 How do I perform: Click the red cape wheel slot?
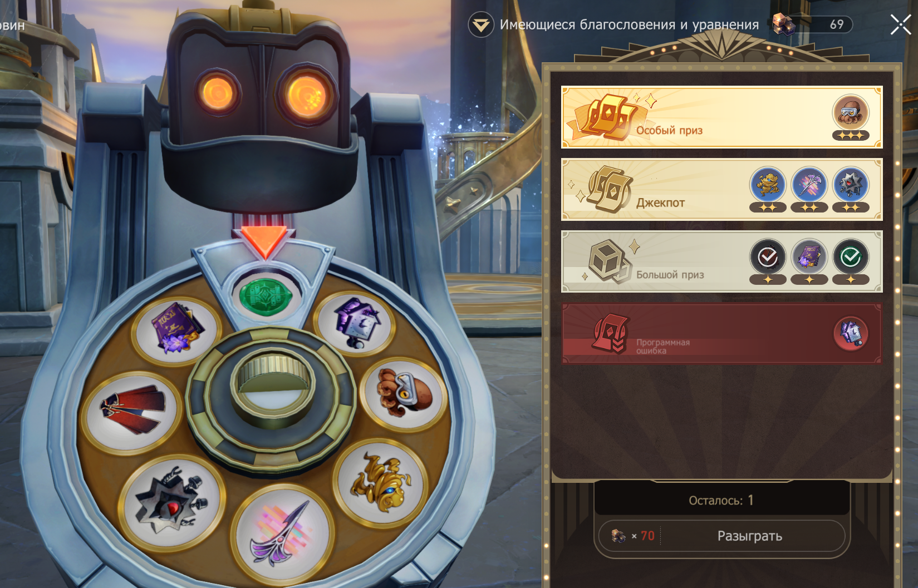(x=132, y=411)
